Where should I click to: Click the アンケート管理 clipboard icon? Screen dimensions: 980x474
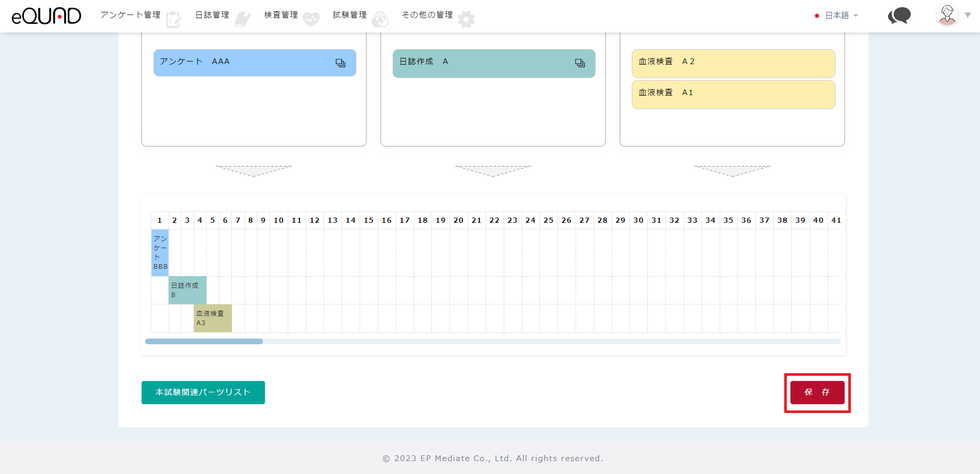pyautogui.click(x=174, y=20)
